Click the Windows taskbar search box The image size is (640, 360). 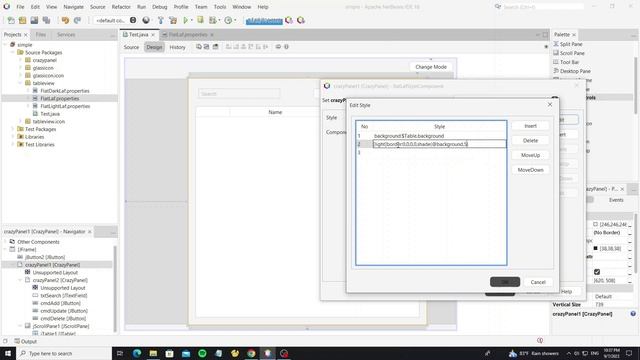[x=64, y=353]
